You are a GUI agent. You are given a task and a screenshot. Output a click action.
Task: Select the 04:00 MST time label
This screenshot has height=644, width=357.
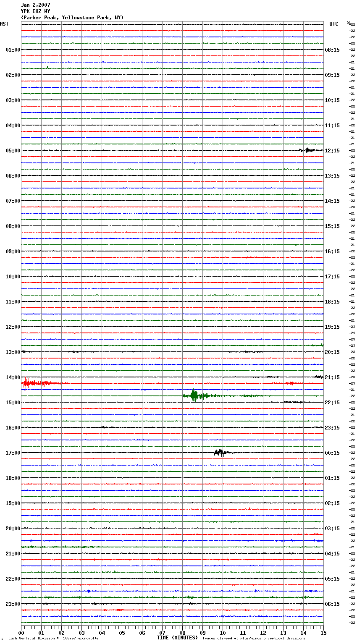coord(13,126)
